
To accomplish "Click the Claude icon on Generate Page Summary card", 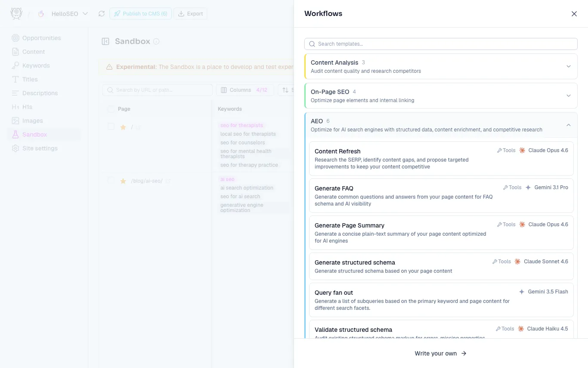I will click(x=522, y=225).
